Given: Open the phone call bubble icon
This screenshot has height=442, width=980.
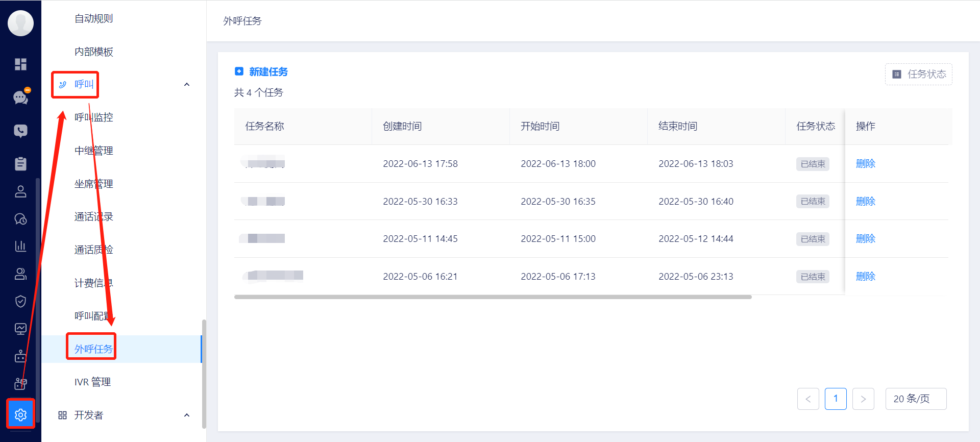Looking at the screenshot, I should (x=20, y=131).
